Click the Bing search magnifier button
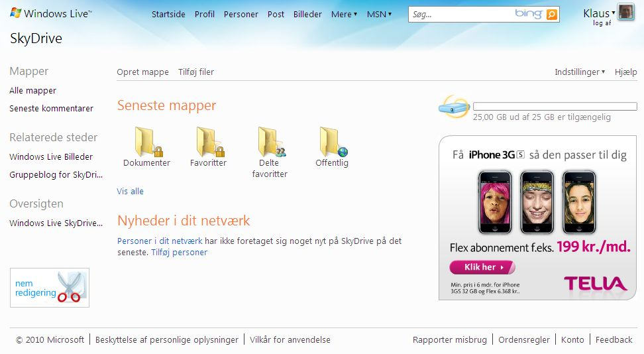The image size is (644, 354). pos(552,15)
